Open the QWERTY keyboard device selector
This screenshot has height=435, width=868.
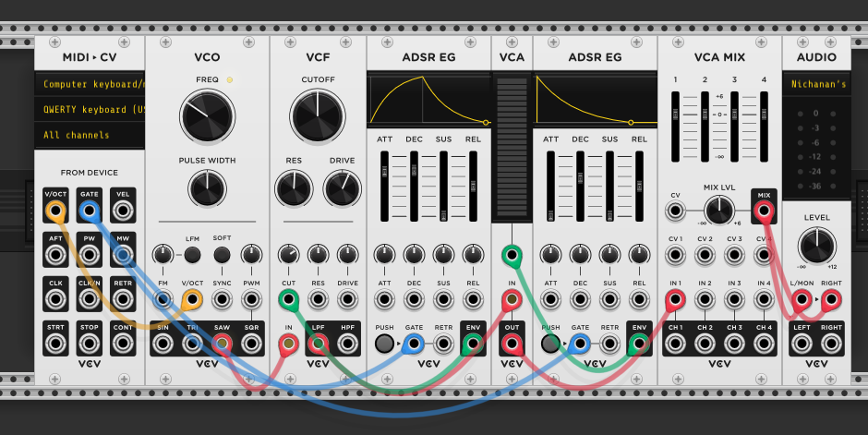click(x=90, y=110)
